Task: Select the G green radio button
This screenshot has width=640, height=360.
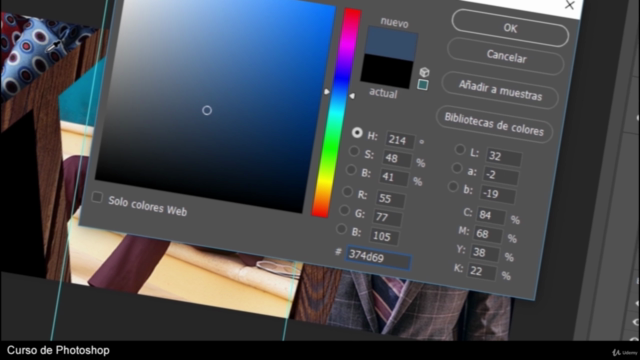Action: point(344,210)
